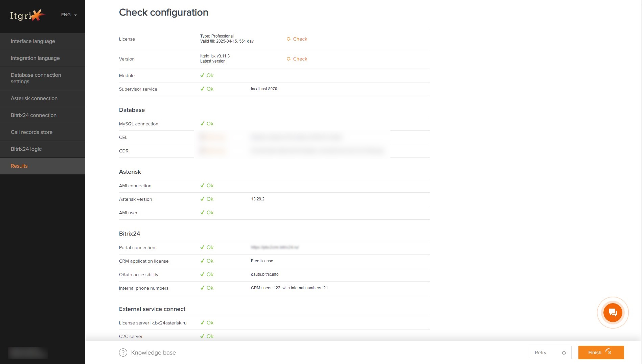This screenshot has width=642, height=364.
Task: Click AMI connection Ok checkmark
Action: pos(202,186)
